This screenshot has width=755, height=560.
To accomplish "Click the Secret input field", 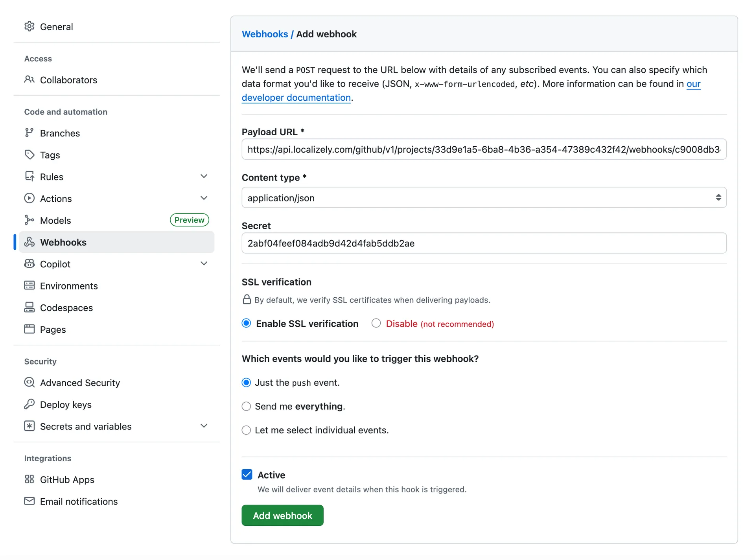I will [484, 243].
